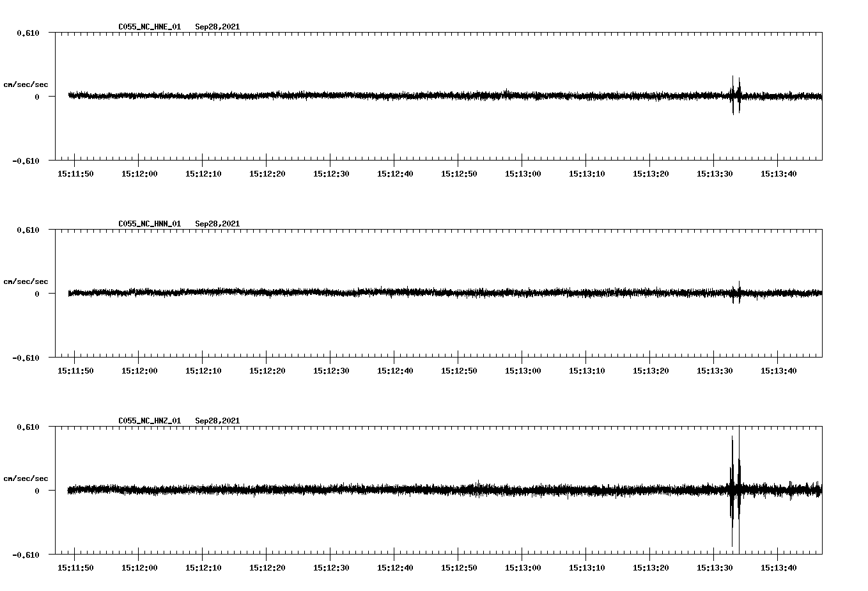The image size is (868, 591).
Task: Click the 15:11:50 time label under the HNN plot
Action: [75, 371]
